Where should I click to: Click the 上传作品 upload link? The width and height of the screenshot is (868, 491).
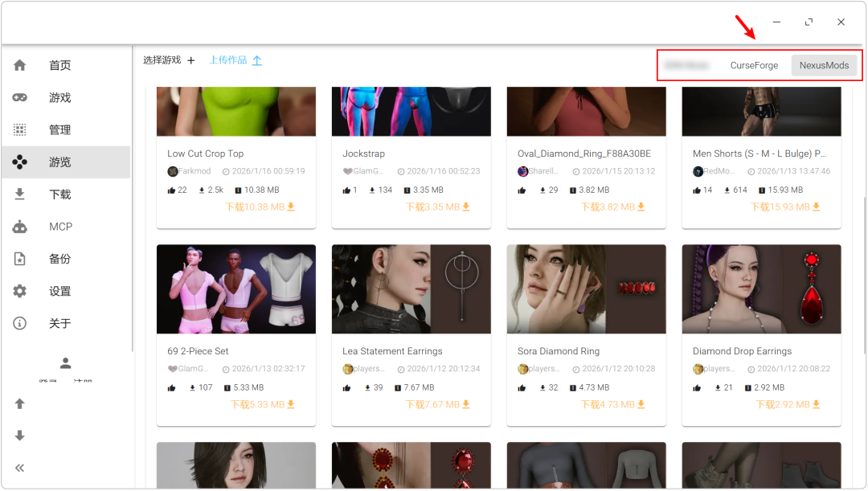(x=228, y=59)
